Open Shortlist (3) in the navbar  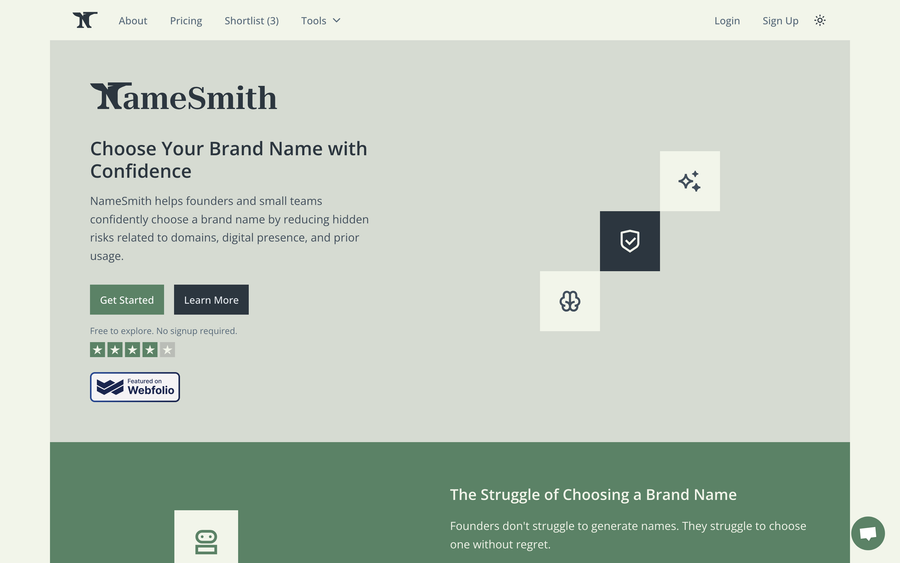[x=251, y=21]
